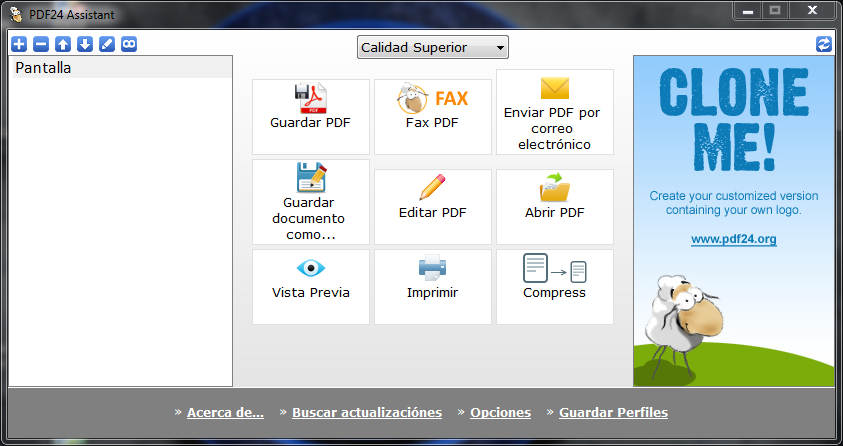This screenshot has height=446, width=843.
Task: Click the Imprimir printer tile
Action: click(x=433, y=286)
